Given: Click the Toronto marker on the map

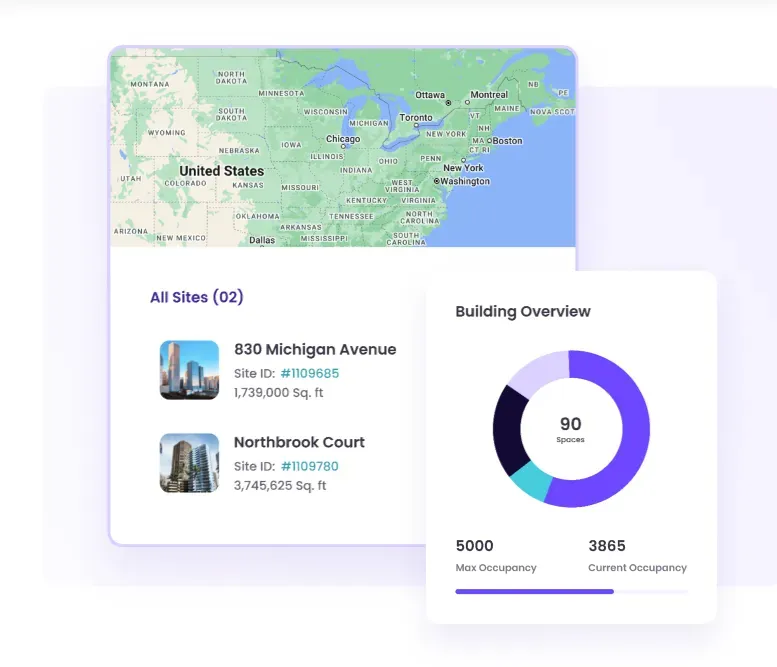Looking at the screenshot, I should pyautogui.click(x=416, y=123).
